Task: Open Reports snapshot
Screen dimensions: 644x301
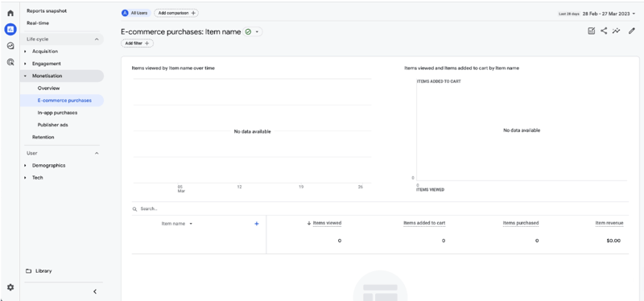Action: pyautogui.click(x=47, y=10)
